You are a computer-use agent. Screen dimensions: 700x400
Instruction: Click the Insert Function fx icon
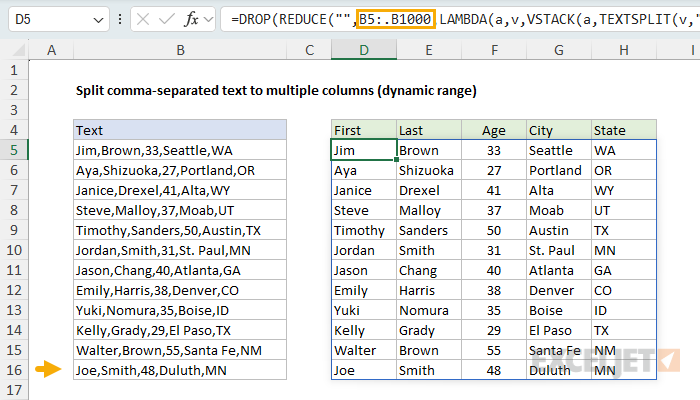(191, 19)
